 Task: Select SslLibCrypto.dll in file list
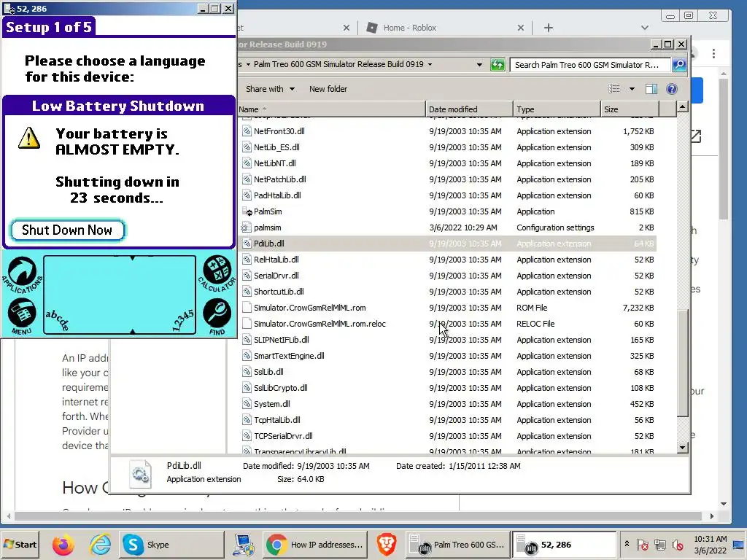pos(281,388)
